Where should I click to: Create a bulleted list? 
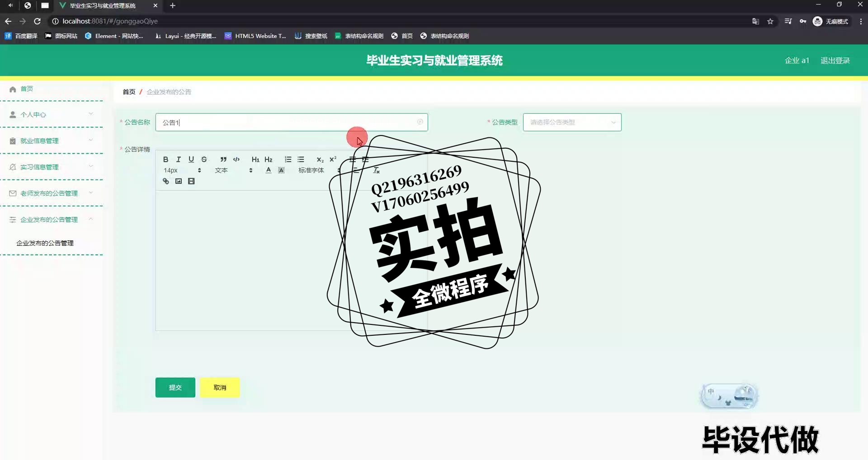coord(301,160)
